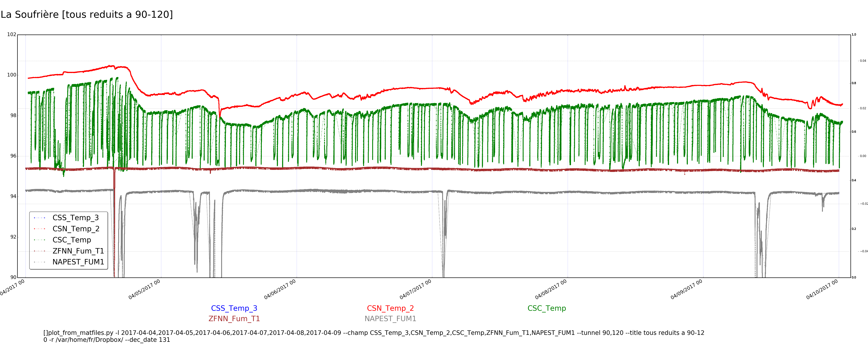Click the y-axis tick label 94
Image resolution: width=868 pixels, height=347 pixels.
(13, 196)
